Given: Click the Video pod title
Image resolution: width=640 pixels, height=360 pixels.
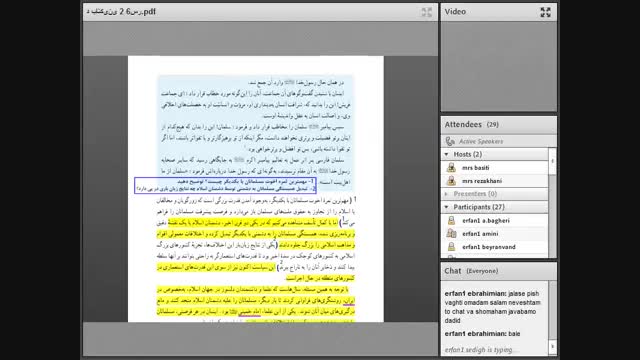Looking at the screenshot, I should click(455, 12).
